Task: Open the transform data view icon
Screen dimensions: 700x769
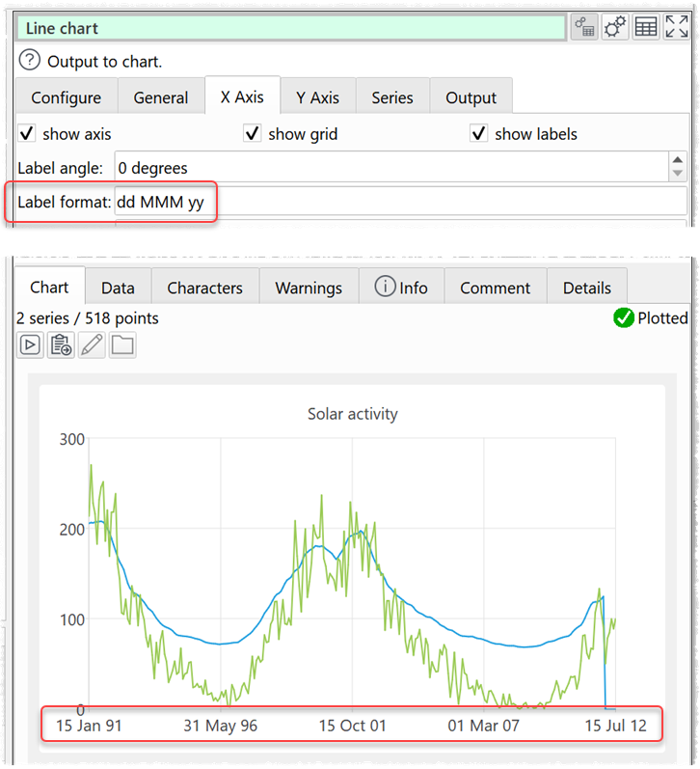Action: [x=584, y=27]
